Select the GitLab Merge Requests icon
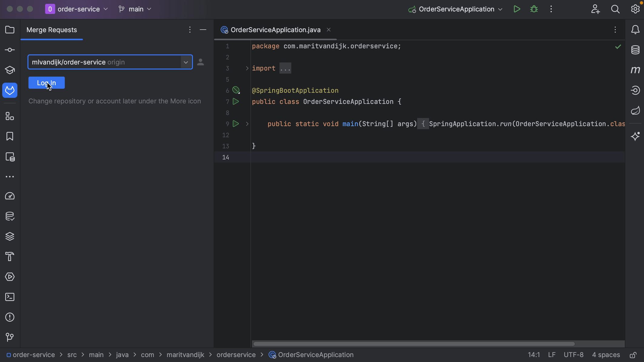The width and height of the screenshot is (644, 362). [10, 90]
